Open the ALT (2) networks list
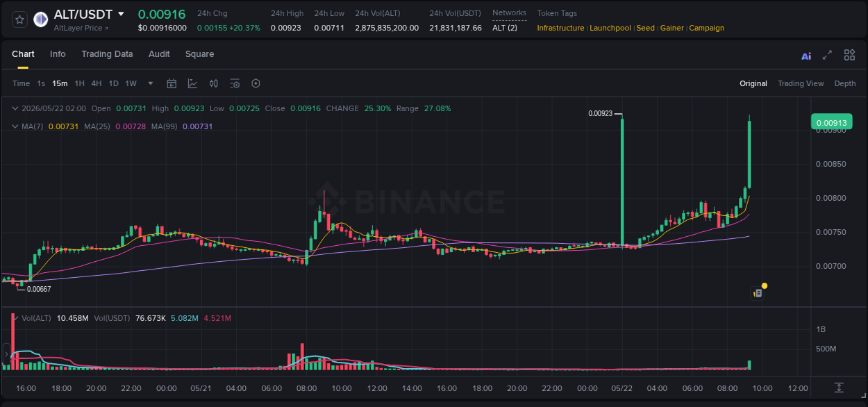 [505, 28]
